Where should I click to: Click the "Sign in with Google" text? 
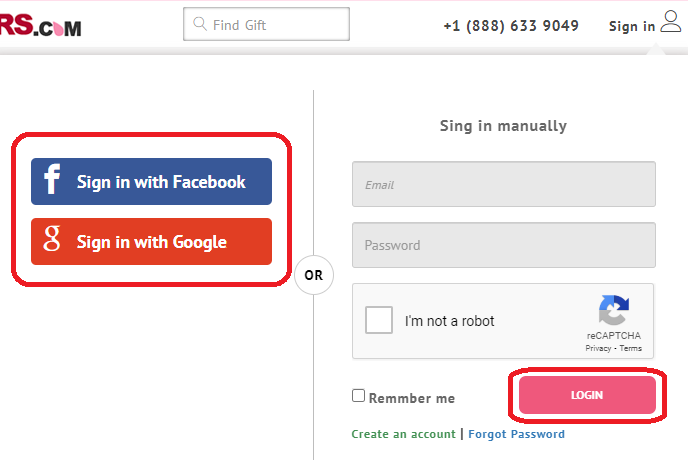point(152,242)
